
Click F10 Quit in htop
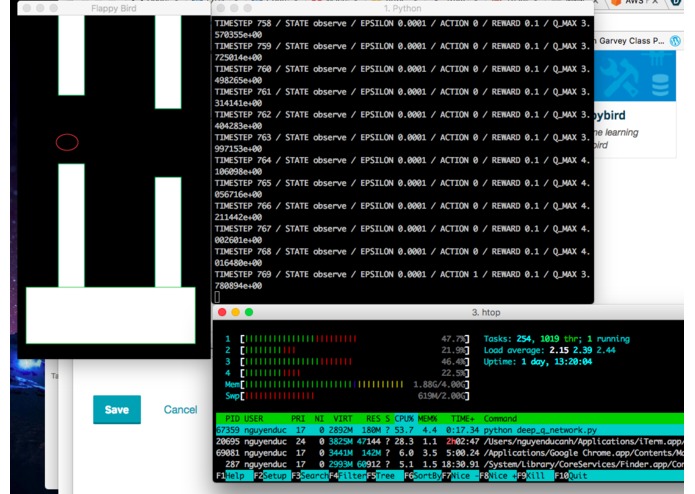[x=571, y=476]
